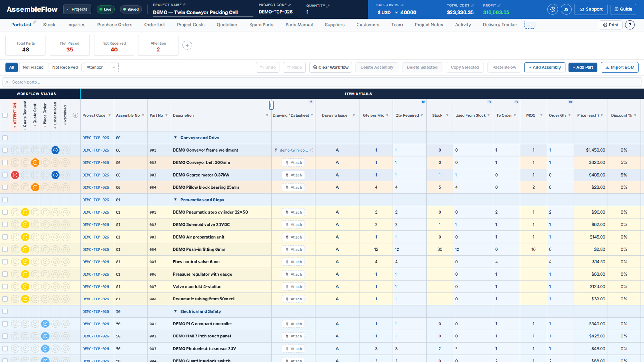Click Clear Workflow button
The width and height of the screenshot is (644, 362).
tap(330, 68)
